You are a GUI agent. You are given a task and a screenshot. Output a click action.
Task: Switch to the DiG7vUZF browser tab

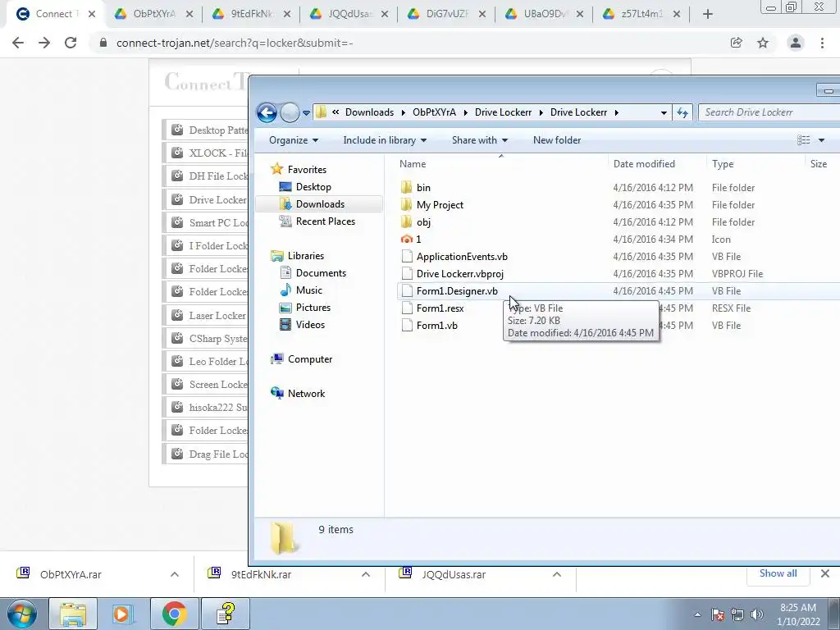coord(446,14)
